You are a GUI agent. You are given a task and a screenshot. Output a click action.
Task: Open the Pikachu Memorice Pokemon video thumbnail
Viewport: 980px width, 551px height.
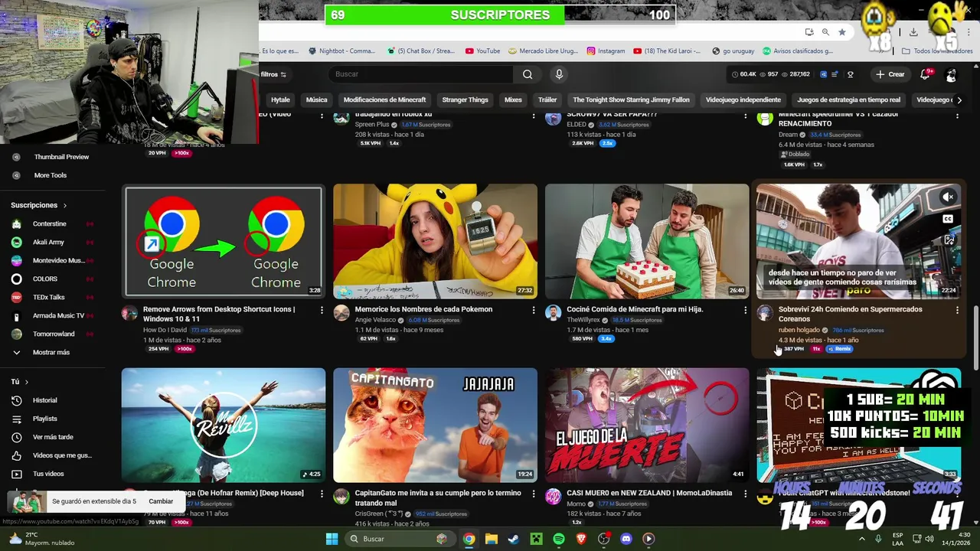pos(435,241)
